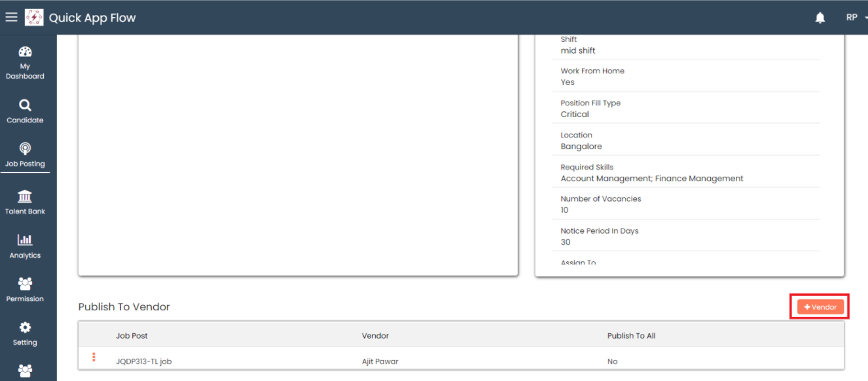Image resolution: width=868 pixels, height=381 pixels.
Task: Open the hamburger navigation menu
Action: [x=11, y=18]
